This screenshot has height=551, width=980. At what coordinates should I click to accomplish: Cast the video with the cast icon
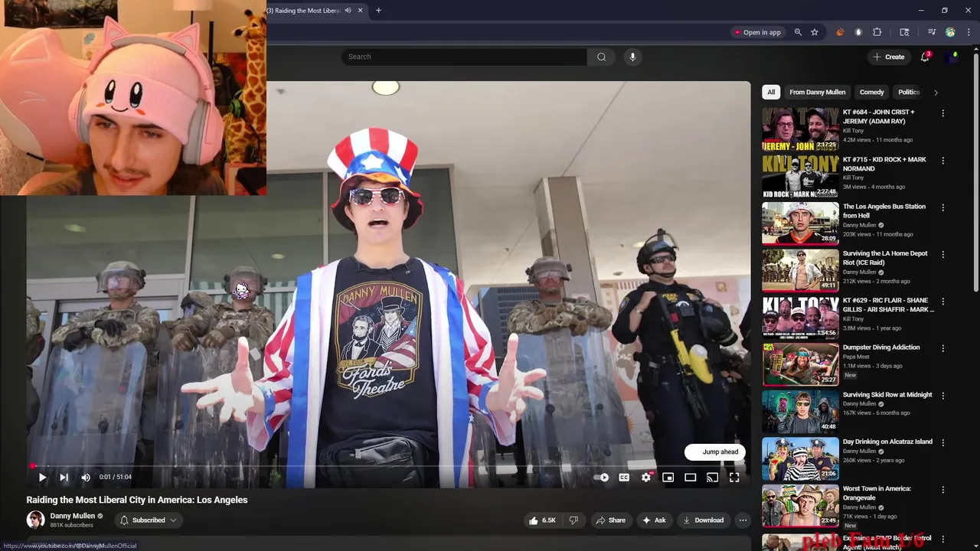pos(712,478)
